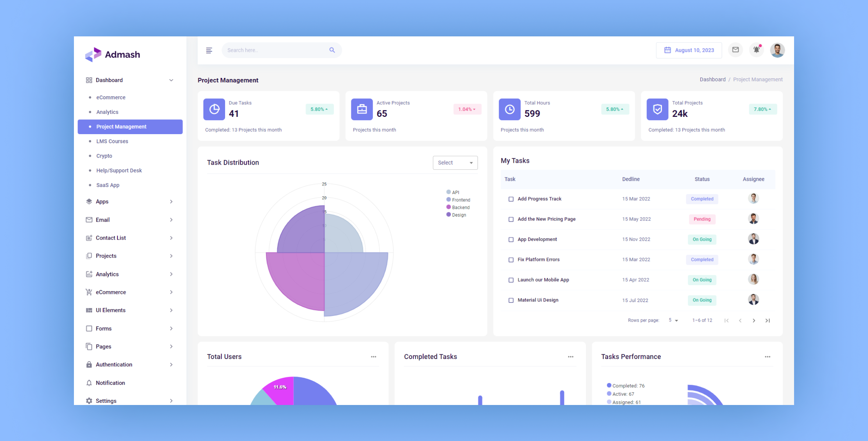
Task: Open notifications via the bell icon
Action: pos(757,50)
